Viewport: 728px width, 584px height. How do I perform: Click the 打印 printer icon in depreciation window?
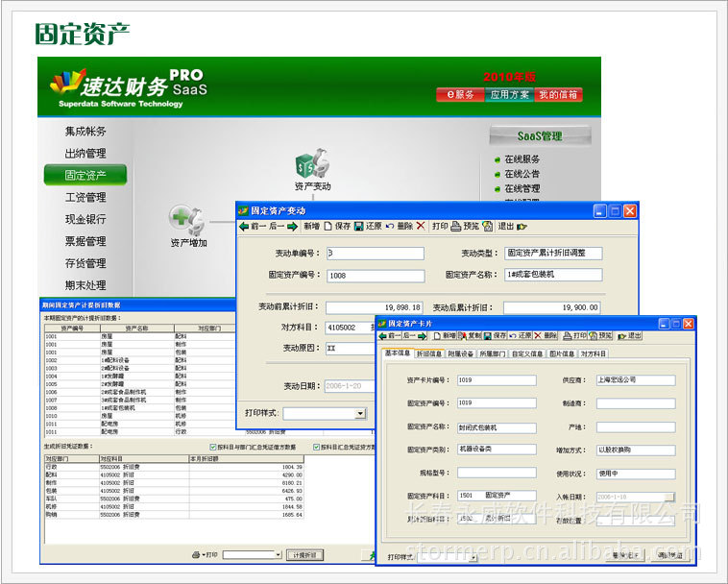tap(196, 555)
